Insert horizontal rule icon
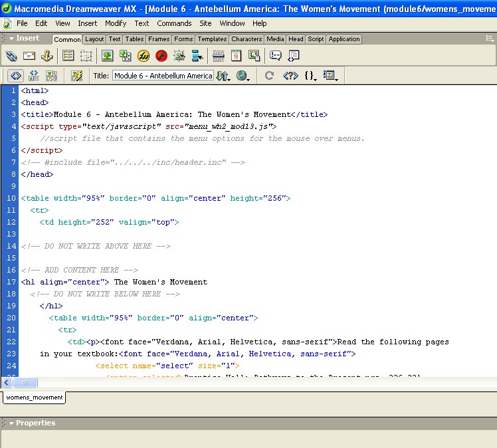Image resolution: width=497 pixels, height=448 pixels. click(219, 56)
